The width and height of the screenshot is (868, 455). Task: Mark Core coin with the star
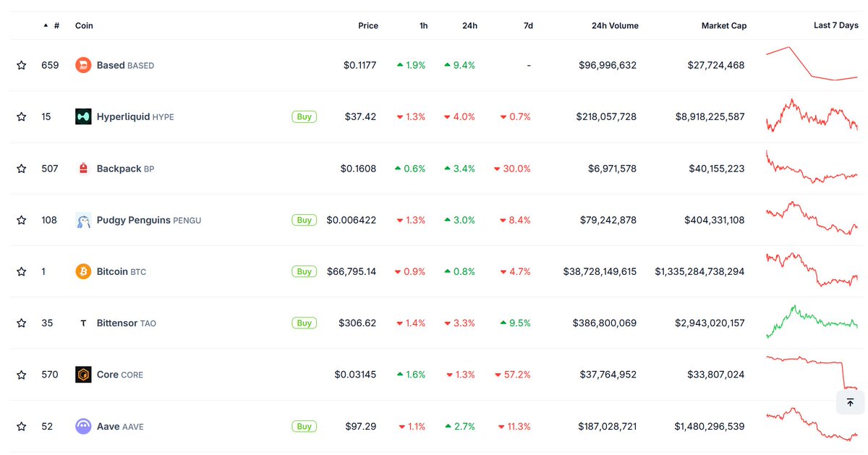22,375
